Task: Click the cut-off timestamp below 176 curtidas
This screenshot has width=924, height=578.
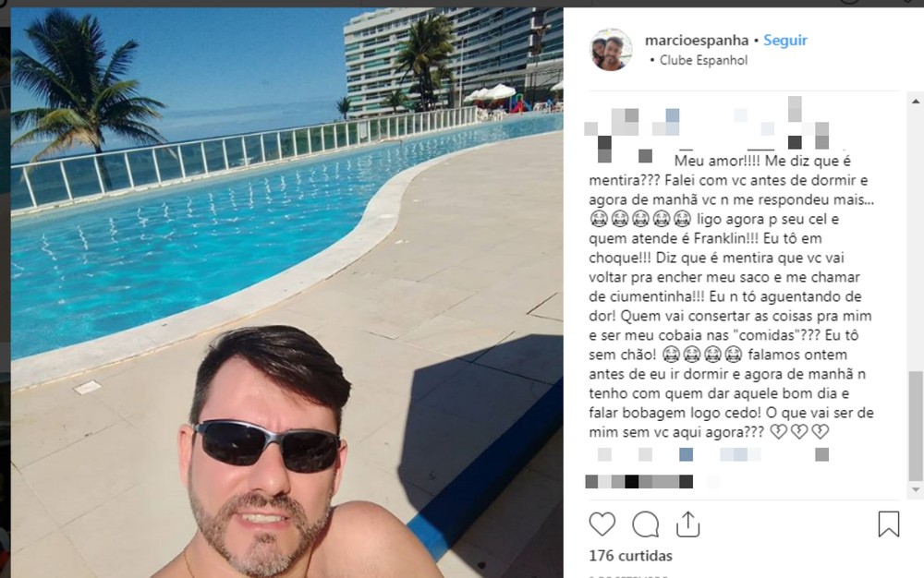Action: pyautogui.click(x=628, y=575)
